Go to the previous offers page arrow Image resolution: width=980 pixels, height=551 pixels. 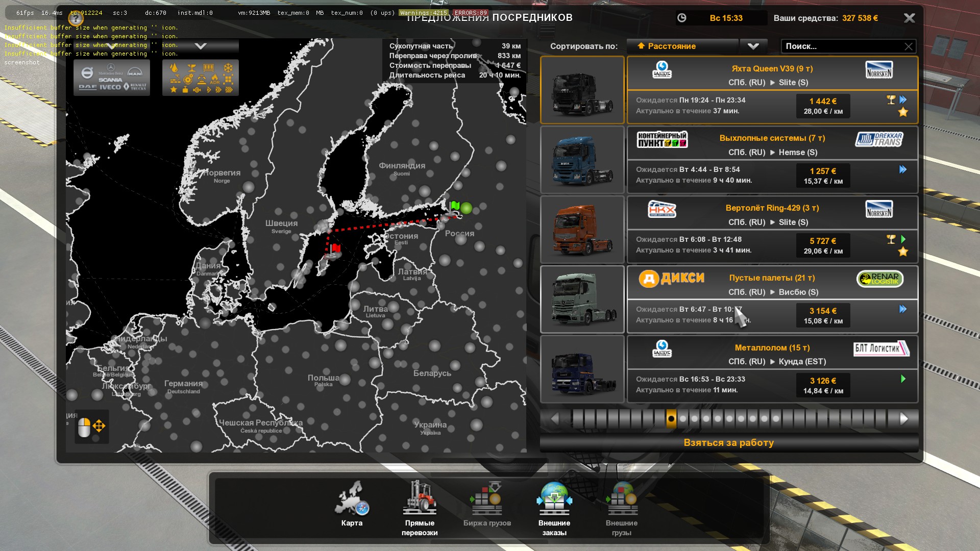[555, 419]
